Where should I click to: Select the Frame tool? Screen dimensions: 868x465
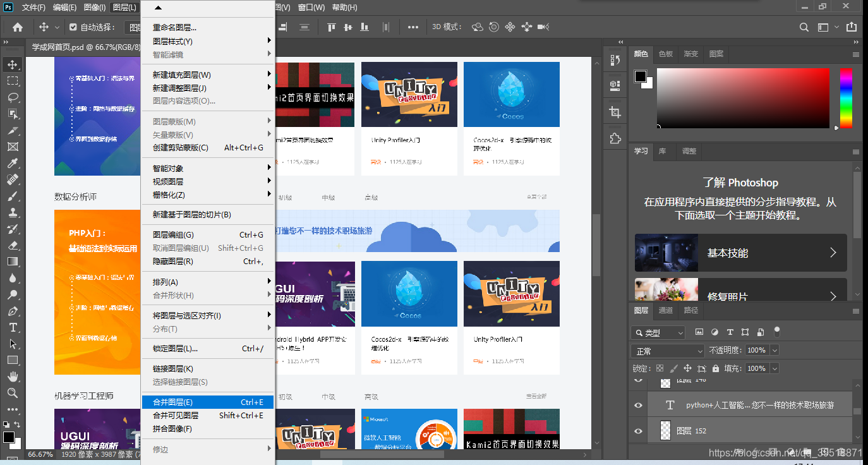click(x=13, y=147)
